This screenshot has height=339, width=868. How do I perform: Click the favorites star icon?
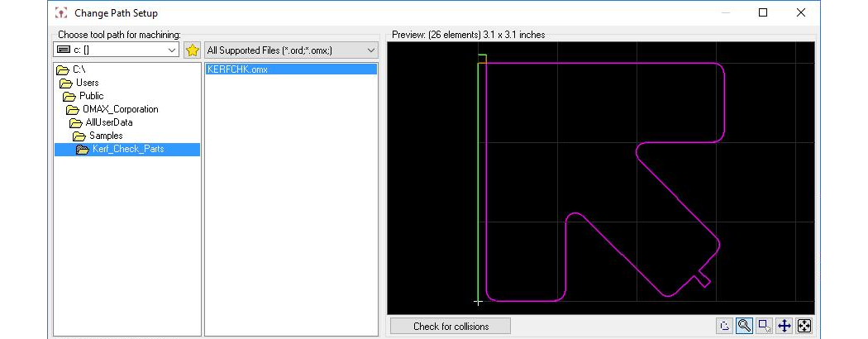click(x=193, y=50)
